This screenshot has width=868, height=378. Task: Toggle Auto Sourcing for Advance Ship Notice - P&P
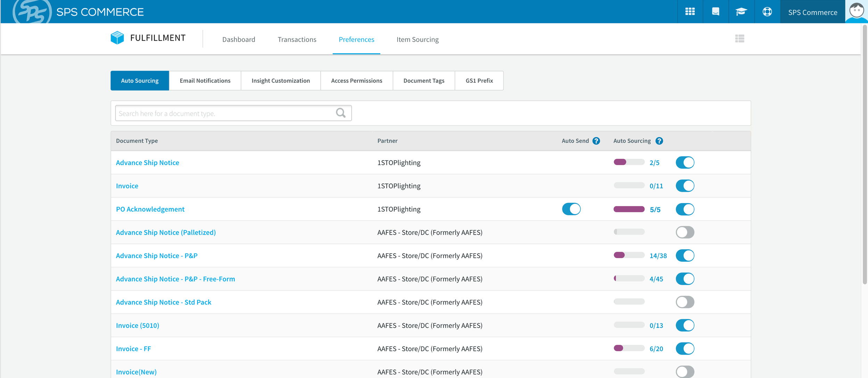pyautogui.click(x=685, y=256)
